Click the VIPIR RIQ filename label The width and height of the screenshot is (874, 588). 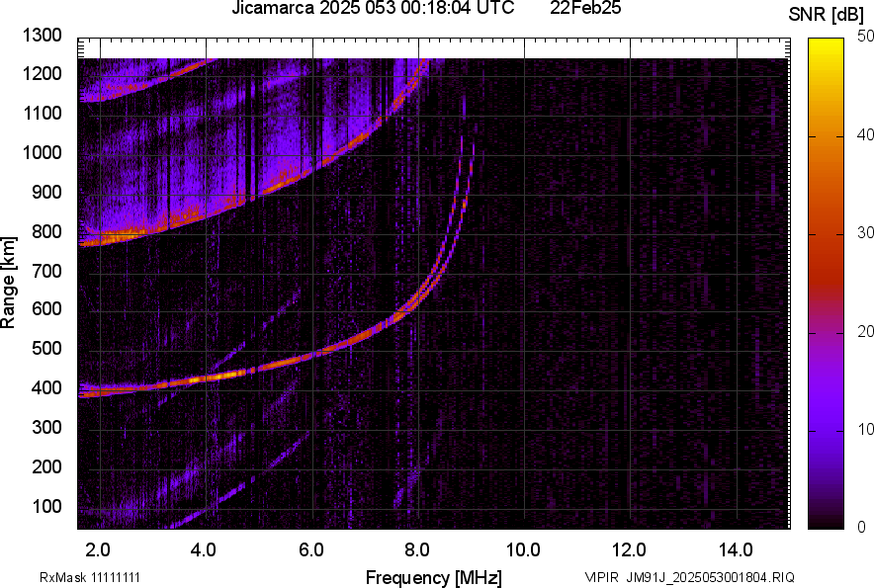[x=689, y=577]
